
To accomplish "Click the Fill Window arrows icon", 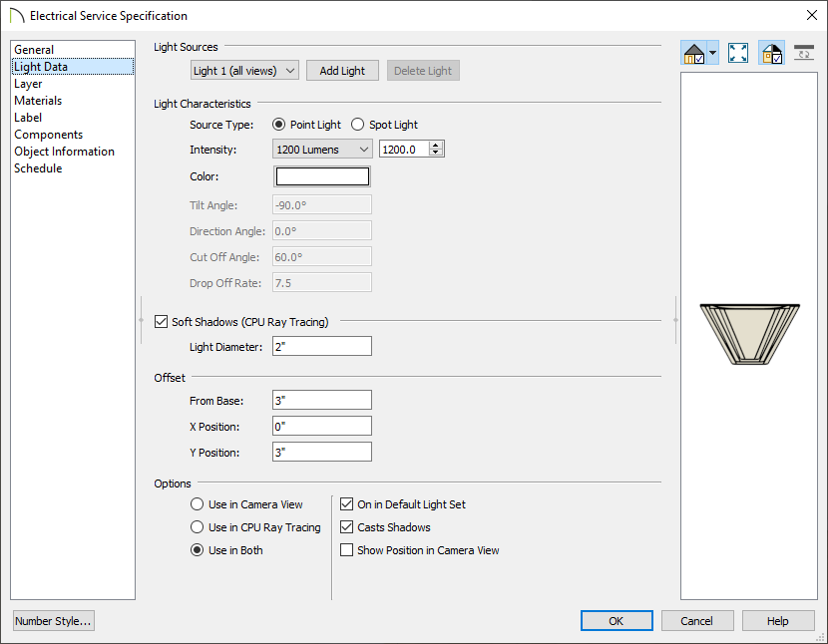I will [738, 53].
